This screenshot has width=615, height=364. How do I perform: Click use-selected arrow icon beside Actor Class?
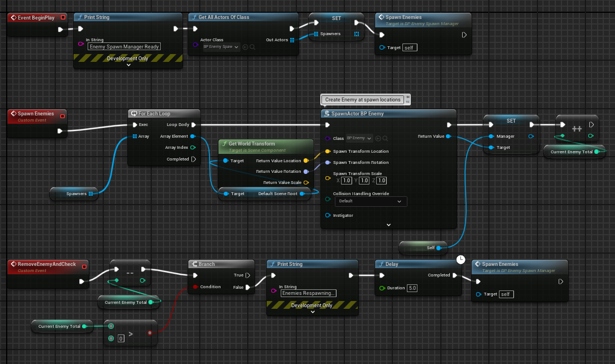245,47
